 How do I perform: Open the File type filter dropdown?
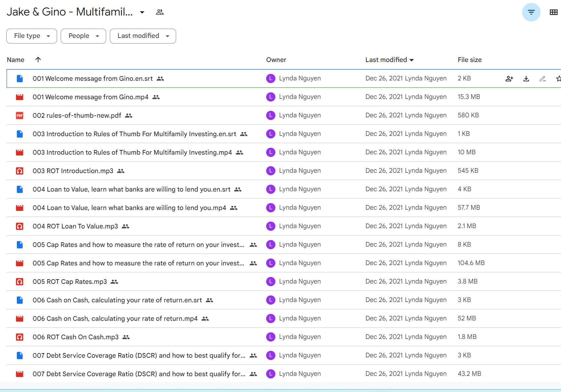(x=32, y=36)
